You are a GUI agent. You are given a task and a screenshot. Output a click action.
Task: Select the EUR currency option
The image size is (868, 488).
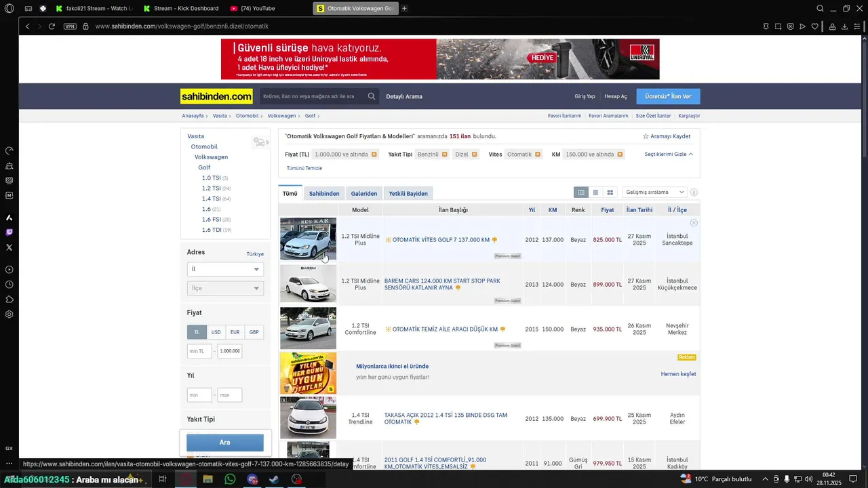point(235,332)
